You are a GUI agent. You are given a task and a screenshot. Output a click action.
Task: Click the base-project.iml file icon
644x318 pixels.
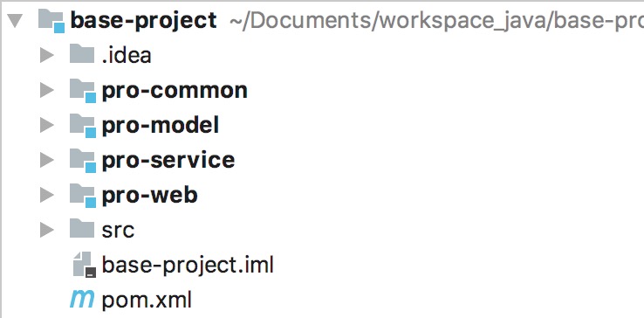(84, 265)
